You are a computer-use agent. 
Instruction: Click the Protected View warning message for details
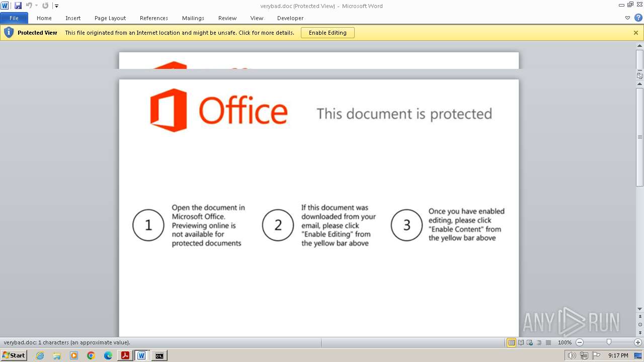click(180, 33)
